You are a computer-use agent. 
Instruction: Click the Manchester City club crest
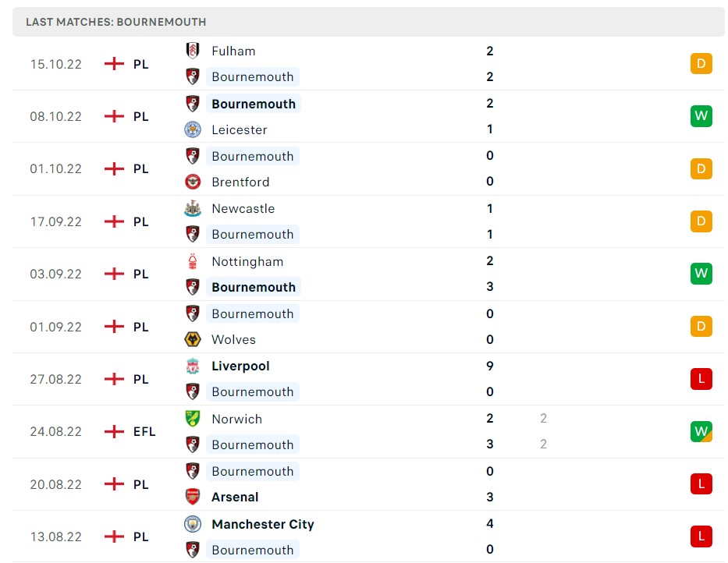tap(193, 524)
